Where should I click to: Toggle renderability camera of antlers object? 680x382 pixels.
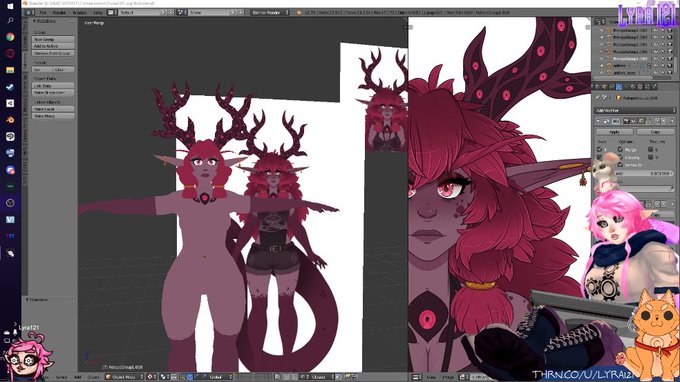(x=670, y=65)
